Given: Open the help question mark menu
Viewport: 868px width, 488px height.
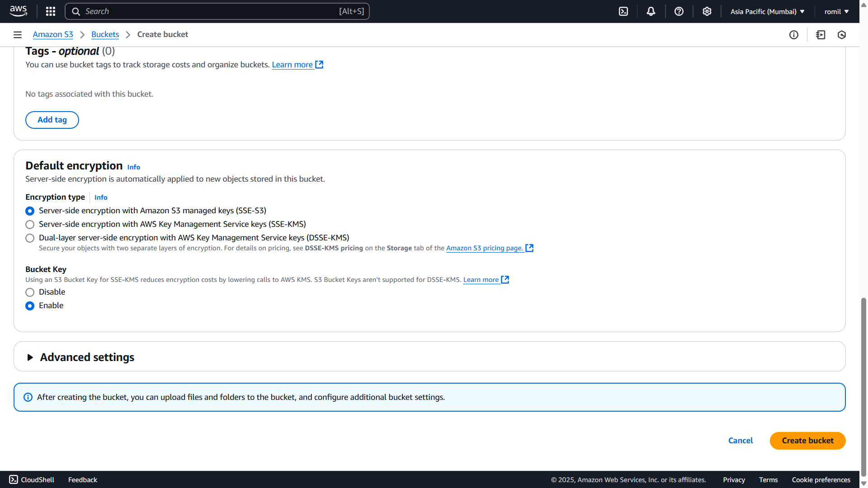Looking at the screenshot, I should click(679, 11).
